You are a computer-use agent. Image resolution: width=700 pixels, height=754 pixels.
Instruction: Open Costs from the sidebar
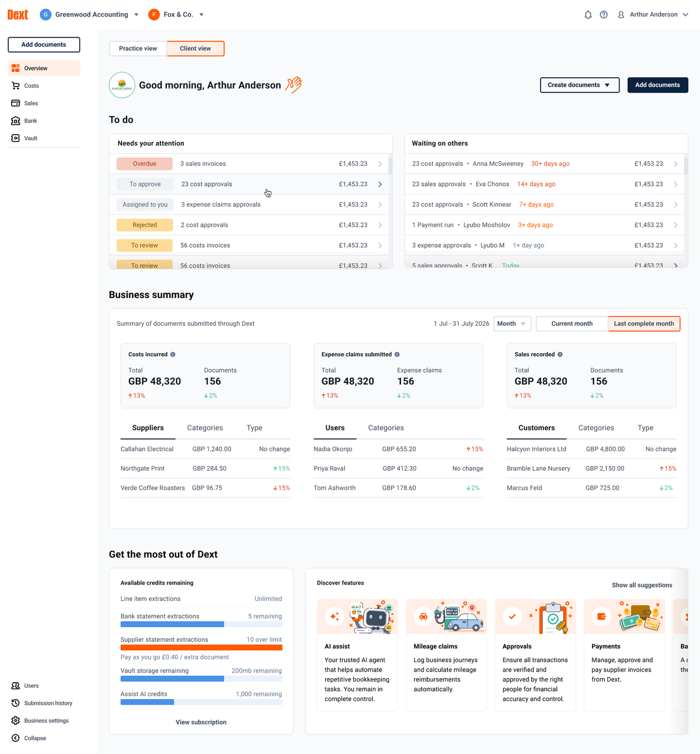tap(44, 86)
